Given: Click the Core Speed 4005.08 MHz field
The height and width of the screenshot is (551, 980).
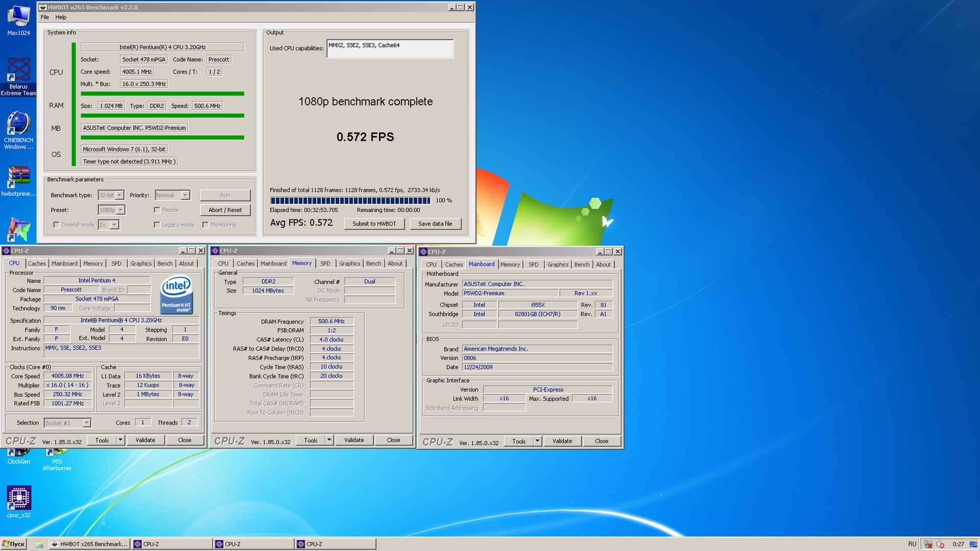Looking at the screenshot, I should [68, 376].
